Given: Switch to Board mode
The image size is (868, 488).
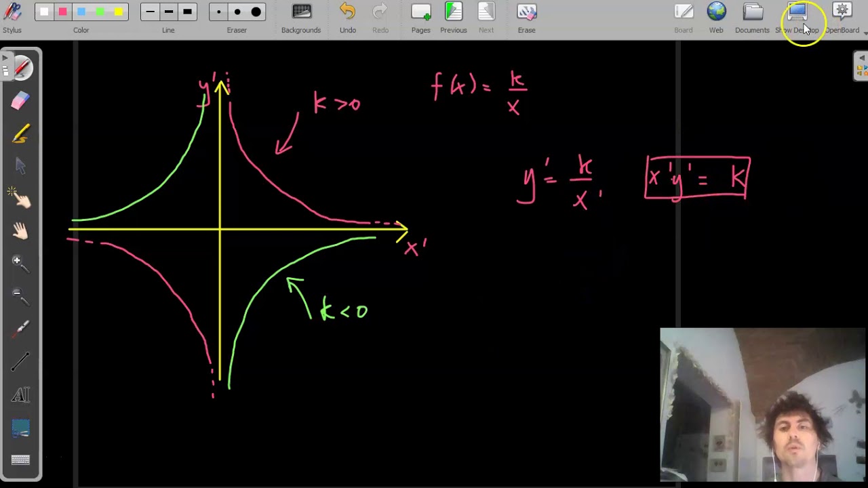Looking at the screenshot, I should [x=684, y=18].
